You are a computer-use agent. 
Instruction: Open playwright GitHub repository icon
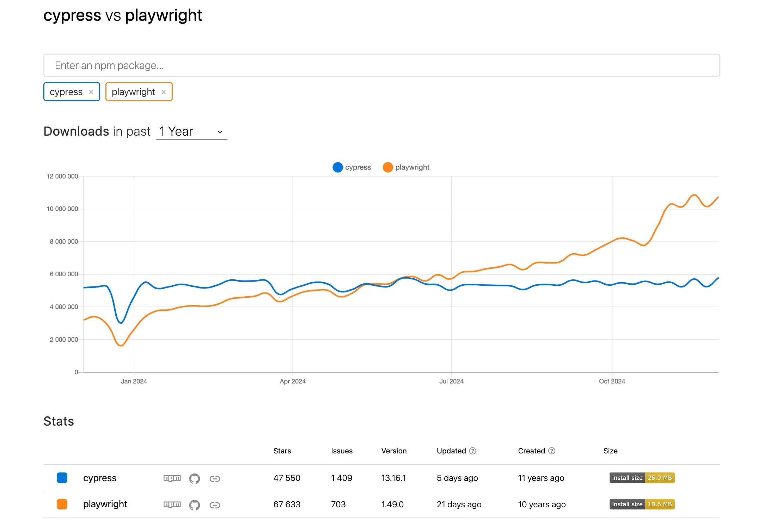194,505
